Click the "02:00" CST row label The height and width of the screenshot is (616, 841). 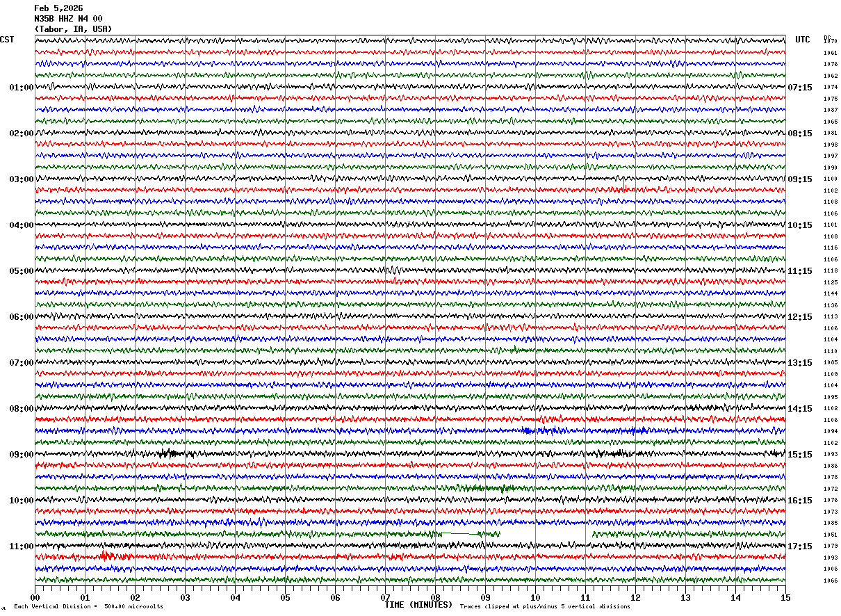coord(22,133)
